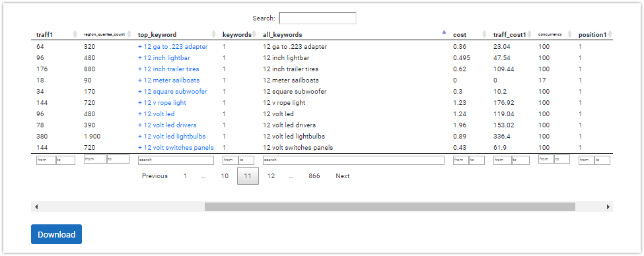The height and width of the screenshot is (256, 644).
Task: Expand '+ 12 inch lightbar' row
Action: point(164,58)
